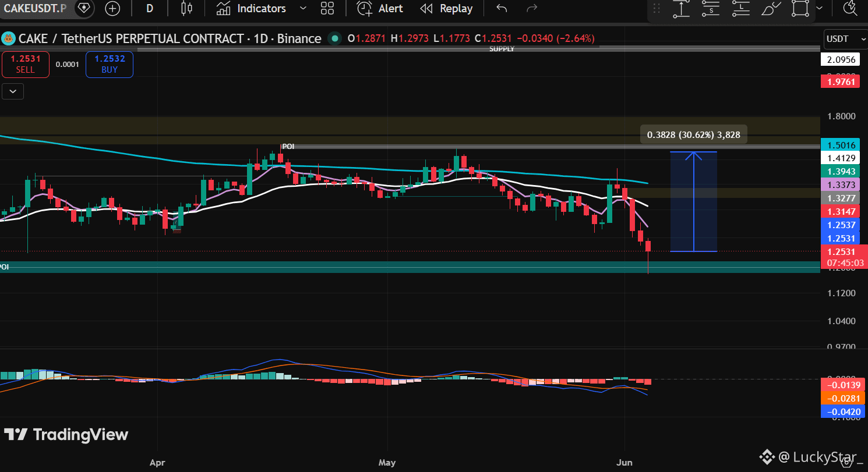
Task: Collapse the indicator legend with the chevron
Action: point(13,91)
